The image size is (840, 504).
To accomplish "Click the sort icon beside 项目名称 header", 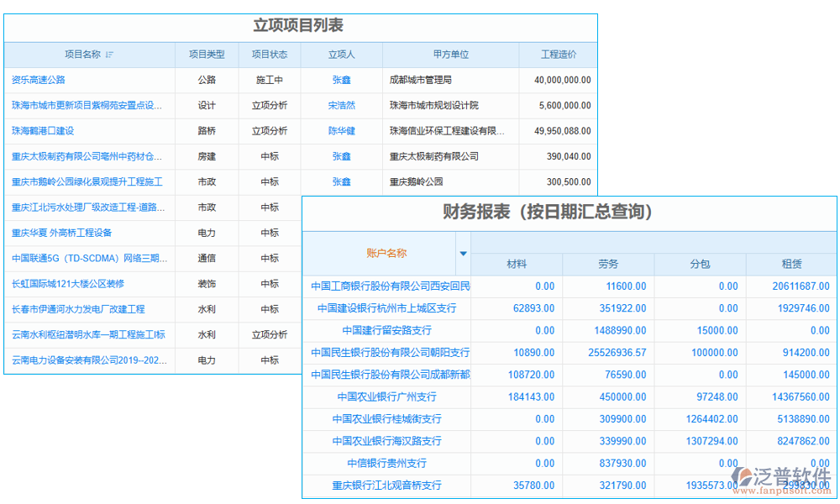I will (x=109, y=54).
